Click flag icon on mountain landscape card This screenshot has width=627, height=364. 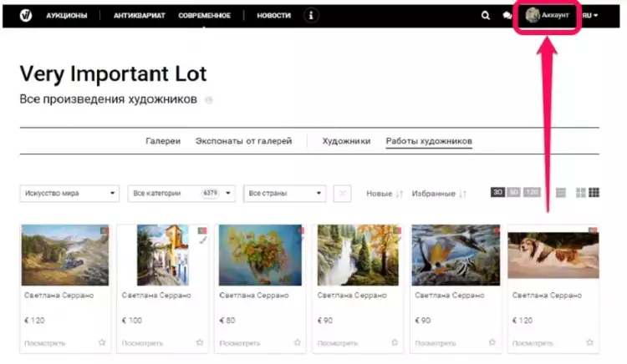104,230
